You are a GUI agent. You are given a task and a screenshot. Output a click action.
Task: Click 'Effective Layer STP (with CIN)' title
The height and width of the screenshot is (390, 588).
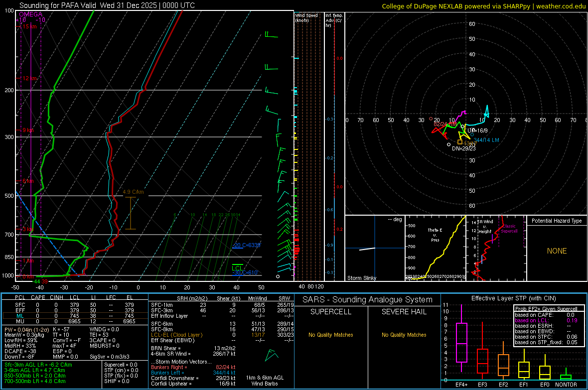(513, 298)
